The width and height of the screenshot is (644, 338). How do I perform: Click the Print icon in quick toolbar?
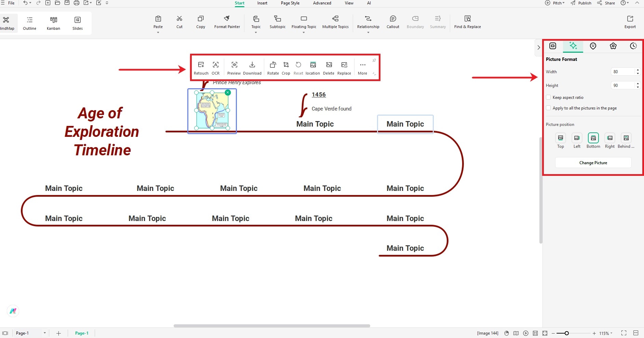click(77, 3)
